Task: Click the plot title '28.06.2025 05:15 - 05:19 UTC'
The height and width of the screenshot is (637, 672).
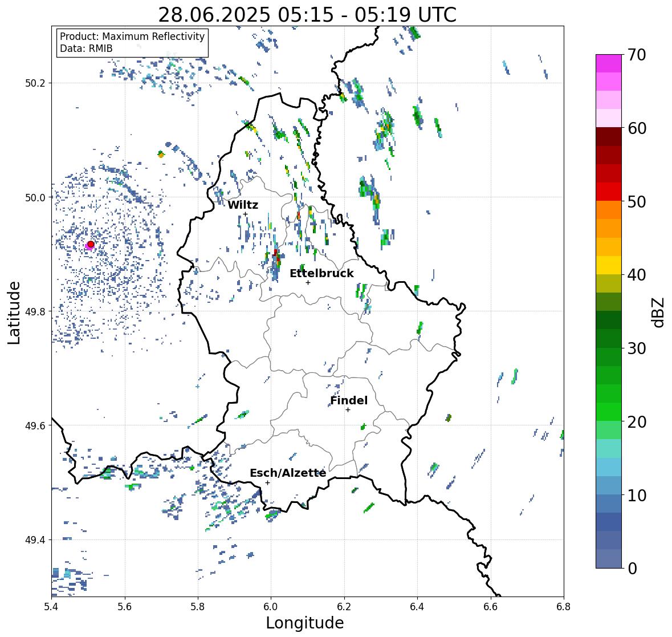Action: [x=307, y=15]
